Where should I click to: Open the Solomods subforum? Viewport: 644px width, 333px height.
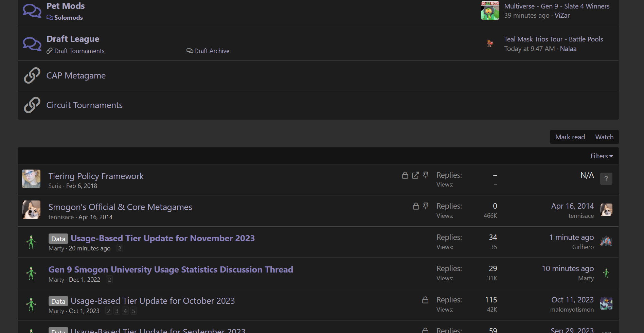[x=68, y=17]
